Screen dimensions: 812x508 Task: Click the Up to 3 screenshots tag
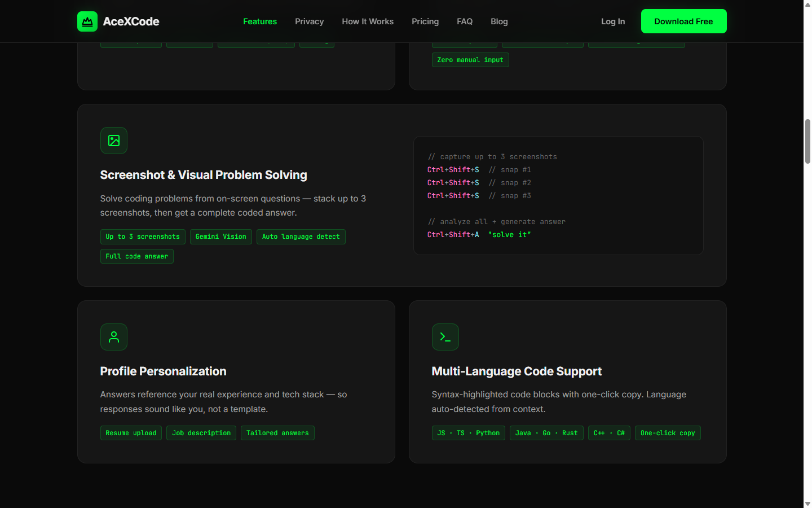coord(143,237)
